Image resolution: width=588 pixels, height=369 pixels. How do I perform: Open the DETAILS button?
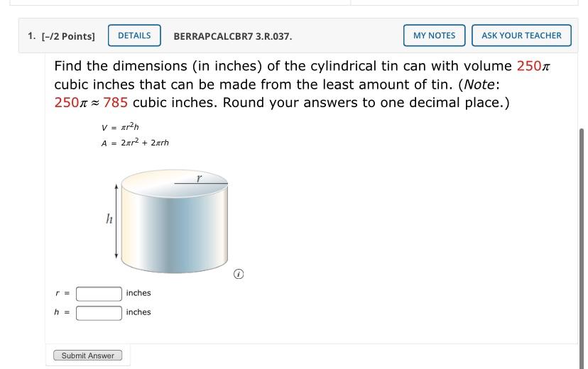click(x=134, y=35)
